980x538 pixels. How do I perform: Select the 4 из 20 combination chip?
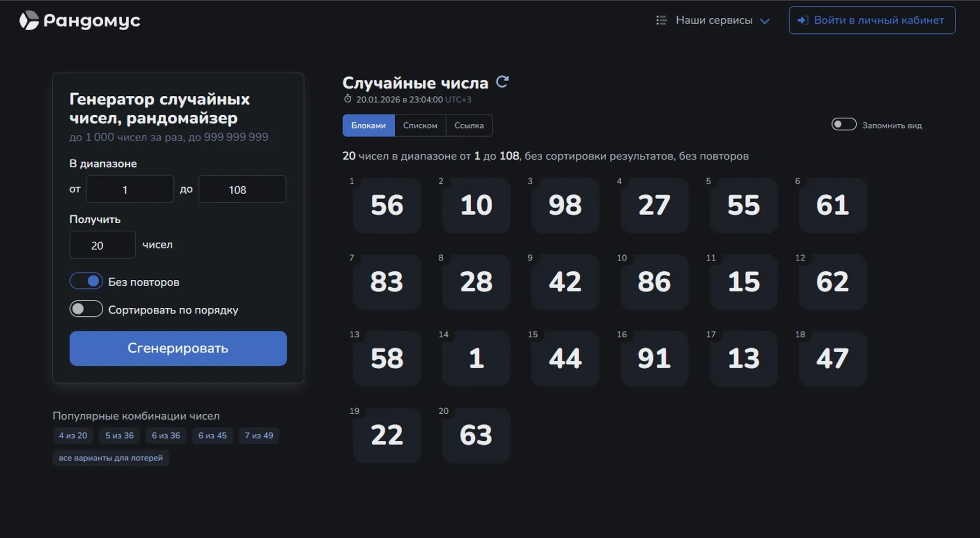click(73, 435)
